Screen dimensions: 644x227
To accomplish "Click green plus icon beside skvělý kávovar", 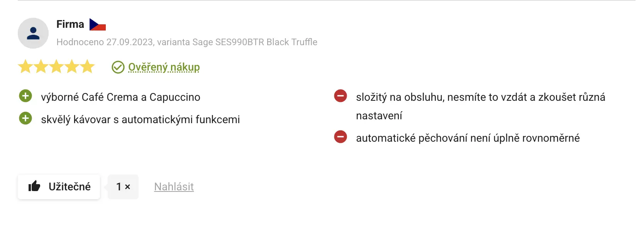I will pyautogui.click(x=25, y=118).
